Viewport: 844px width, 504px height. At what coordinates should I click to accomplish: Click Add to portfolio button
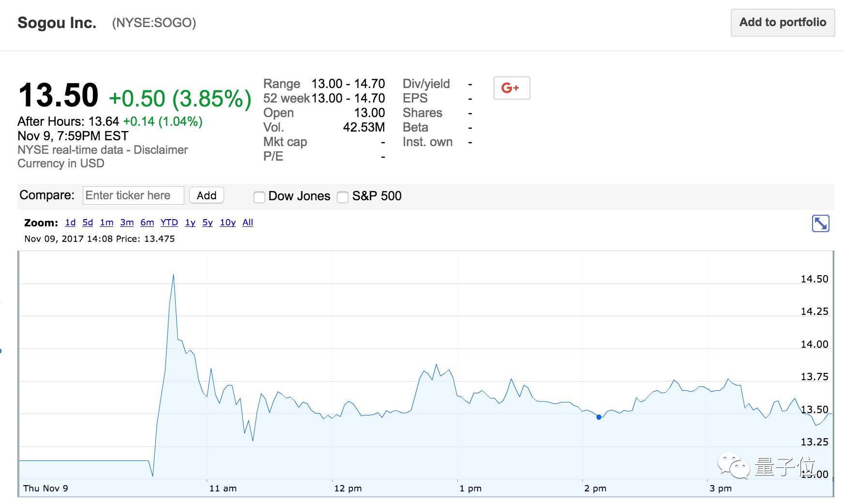click(x=783, y=22)
